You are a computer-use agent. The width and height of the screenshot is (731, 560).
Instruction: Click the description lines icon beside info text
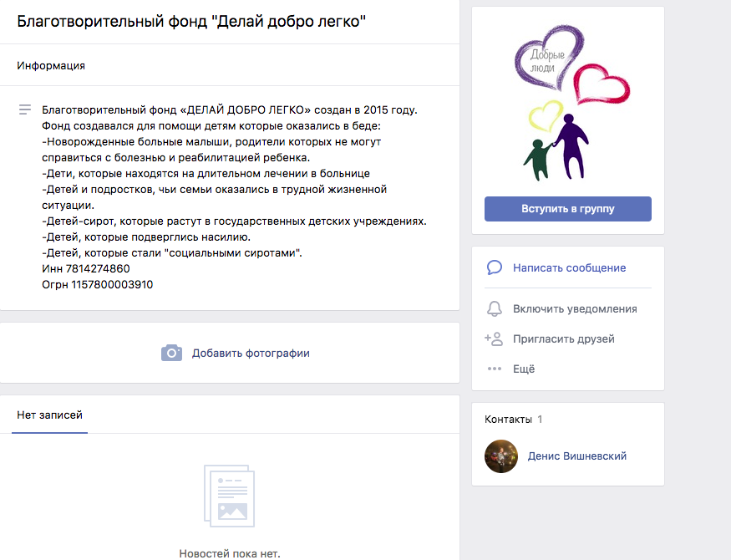25,110
